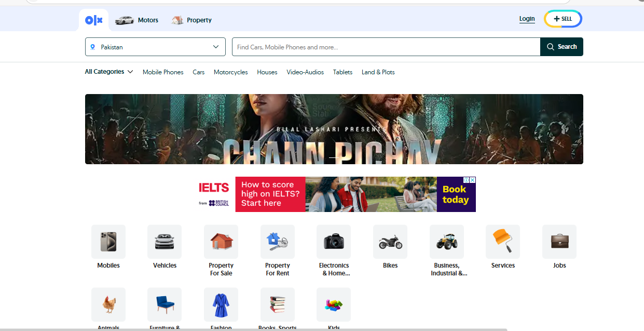Close the IELTS ad with X icon
The height and width of the screenshot is (331, 644).
tap(472, 180)
